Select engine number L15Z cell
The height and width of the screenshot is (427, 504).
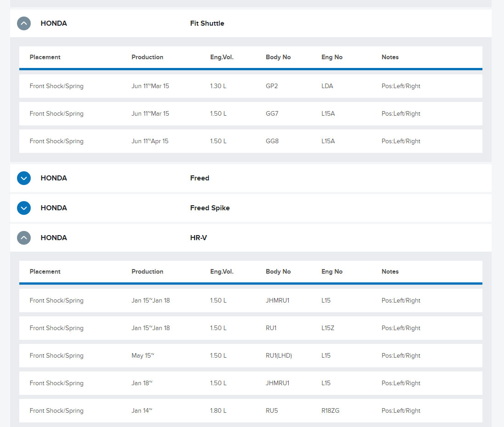click(328, 328)
